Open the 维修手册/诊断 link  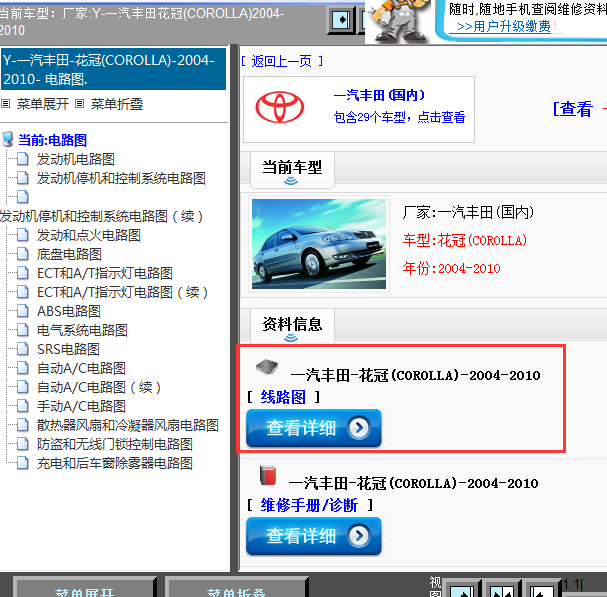click(x=309, y=505)
